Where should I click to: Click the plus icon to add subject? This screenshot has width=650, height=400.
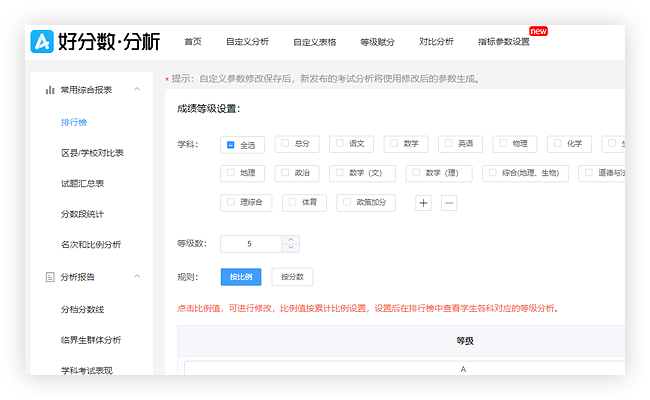coord(423,203)
